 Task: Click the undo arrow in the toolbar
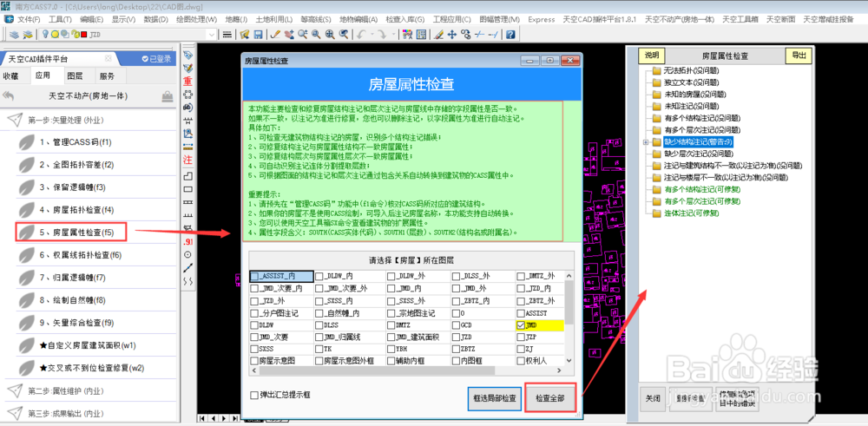click(361, 35)
